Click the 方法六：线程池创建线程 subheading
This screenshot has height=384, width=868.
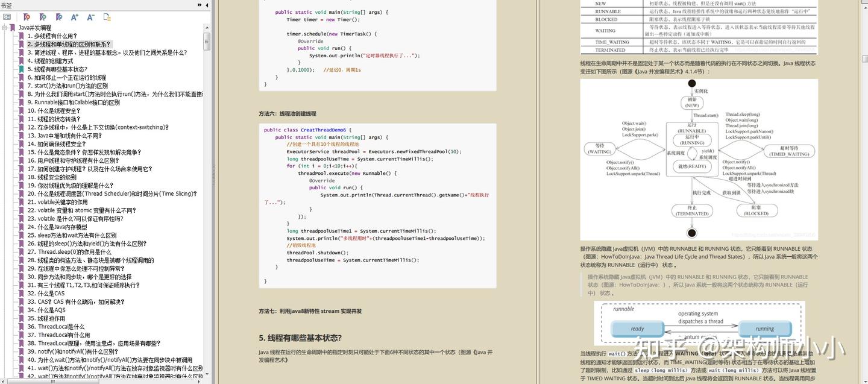tap(288, 113)
